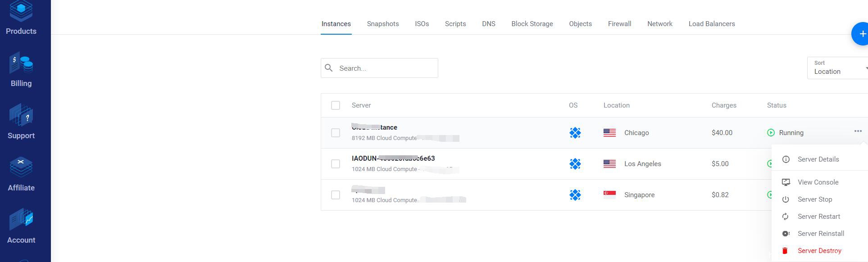Screen dimensions: 868x262
Task: Open the Account sidebar icon
Action: pyautogui.click(x=21, y=226)
